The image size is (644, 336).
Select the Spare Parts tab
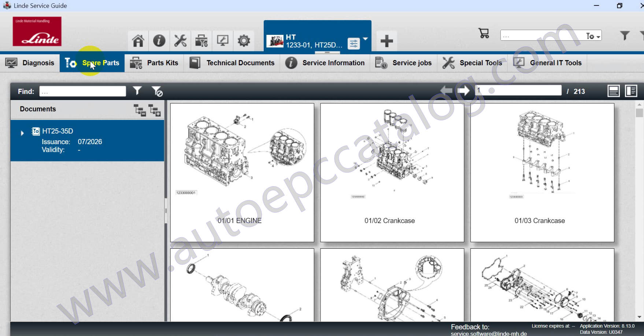tap(92, 63)
